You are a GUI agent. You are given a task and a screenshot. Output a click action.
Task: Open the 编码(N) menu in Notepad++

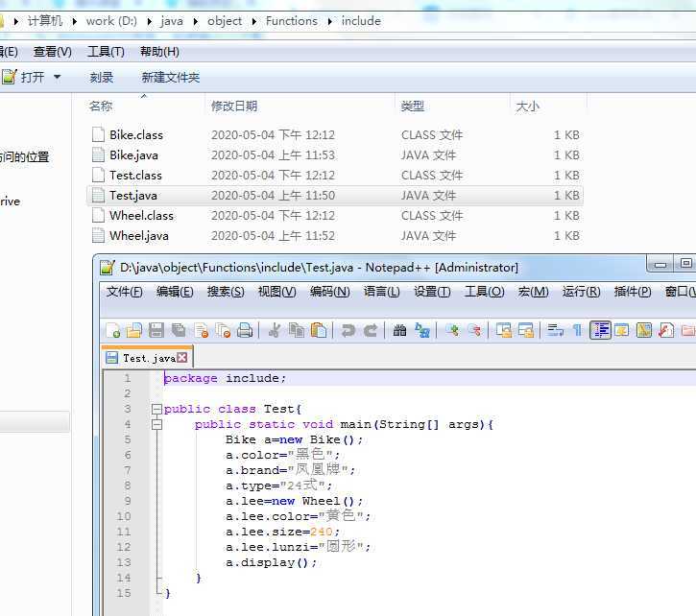pyautogui.click(x=329, y=292)
